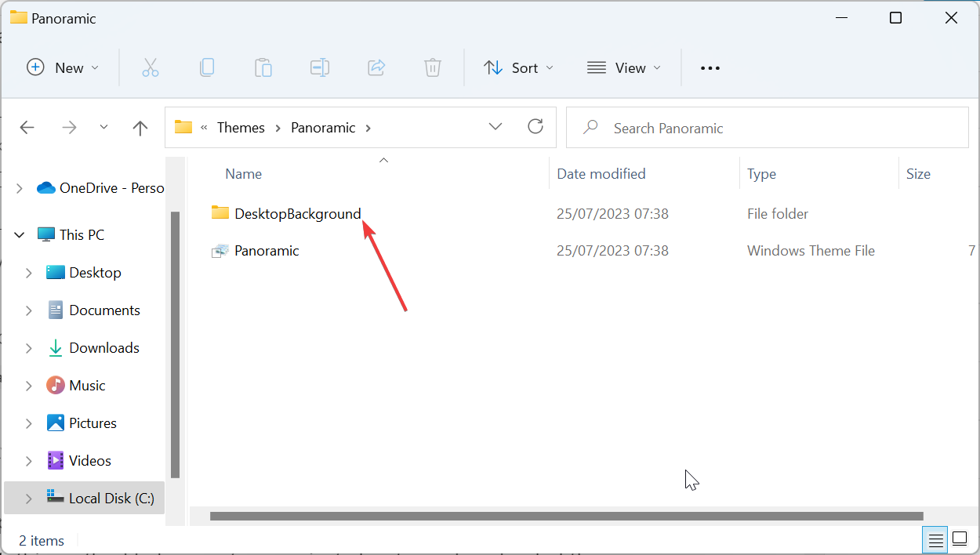Rename an item via the Rename toolbar icon

[x=320, y=67]
